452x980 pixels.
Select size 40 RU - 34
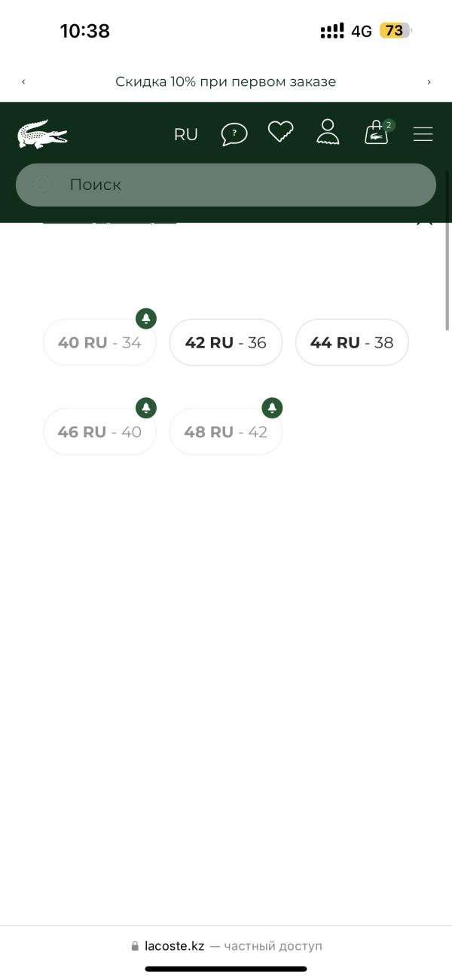(x=99, y=342)
